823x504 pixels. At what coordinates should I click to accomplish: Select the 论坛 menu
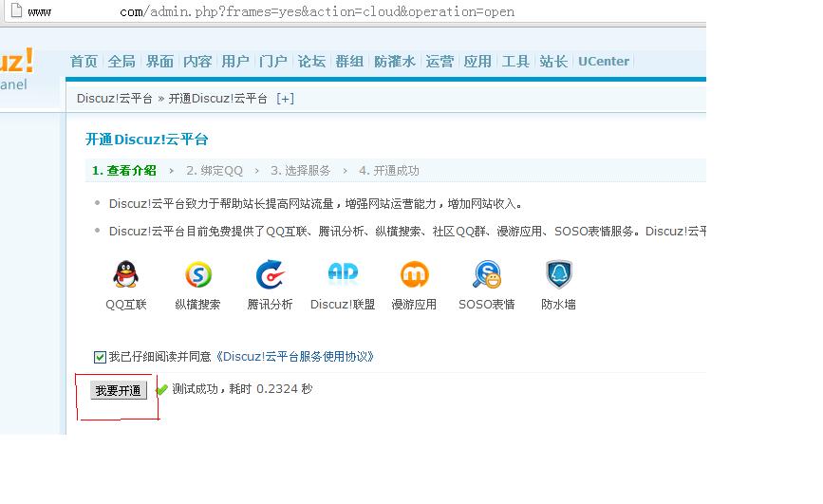coord(311,62)
